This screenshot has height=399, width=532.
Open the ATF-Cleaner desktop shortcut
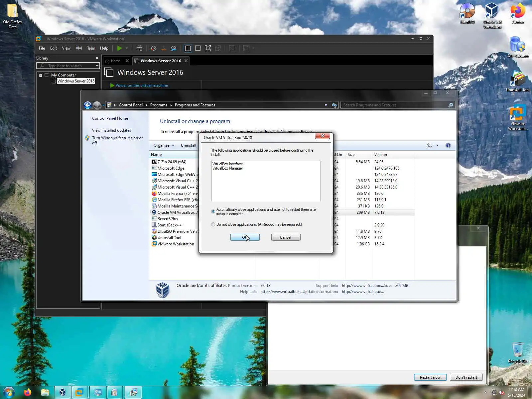pyautogui.click(x=518, y=47)
